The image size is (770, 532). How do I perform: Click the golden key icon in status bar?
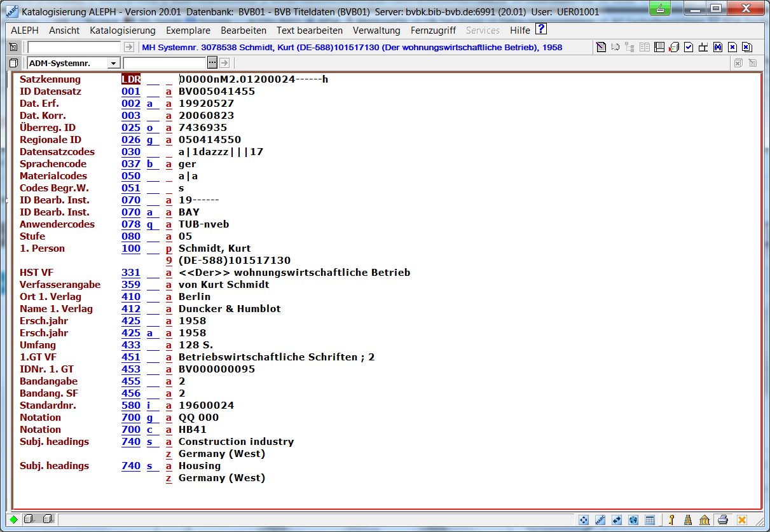click(671, 520)
